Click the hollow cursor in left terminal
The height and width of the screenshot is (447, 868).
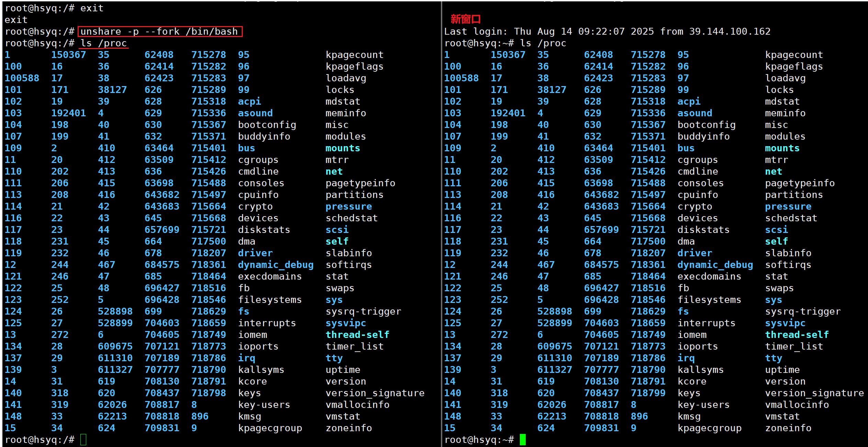pos(83,439)
